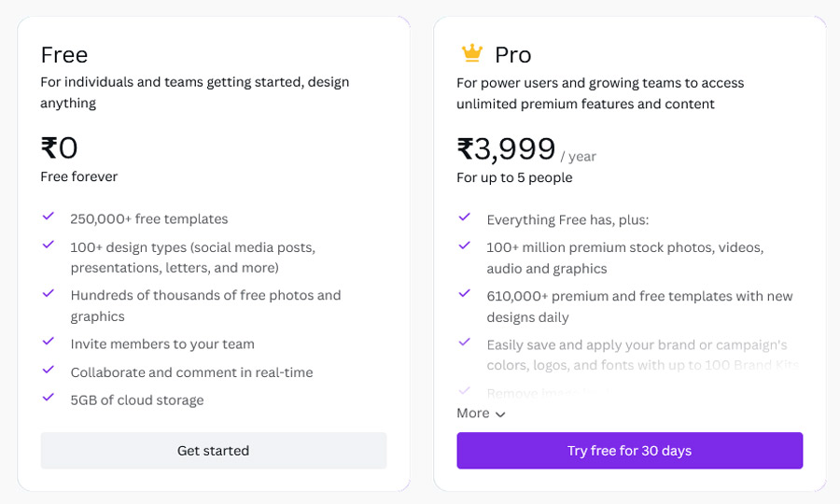Start the Try free for 30 days trial
The image size is (840, 504).
tap(629, 451)
